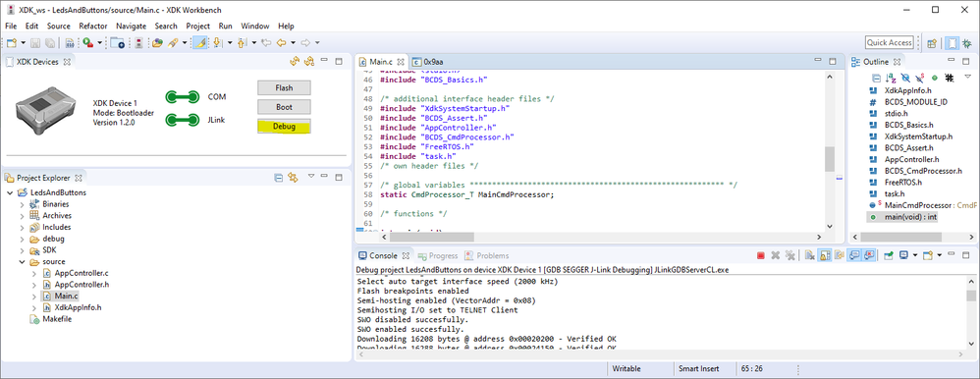Toggle Hide Static Members in Outline view
The height and width of the screenshot is (379, 980).
(919, 78)
